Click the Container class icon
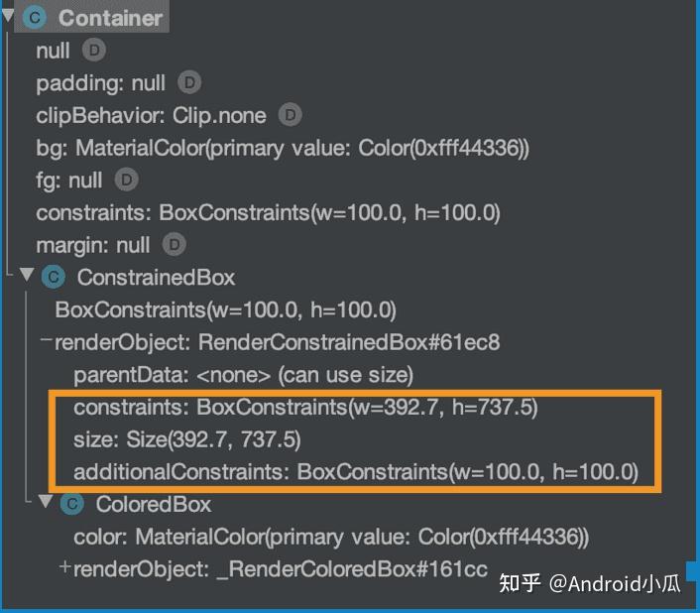Image resolution: width=700 pixels, height=613 pixels. (x=35, y=18)
